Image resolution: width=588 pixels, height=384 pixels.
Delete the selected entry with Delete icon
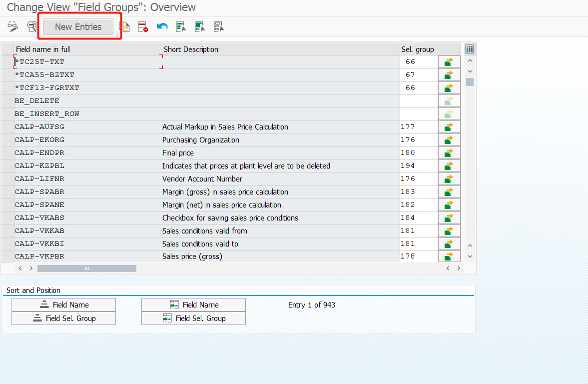click(143, 26)
